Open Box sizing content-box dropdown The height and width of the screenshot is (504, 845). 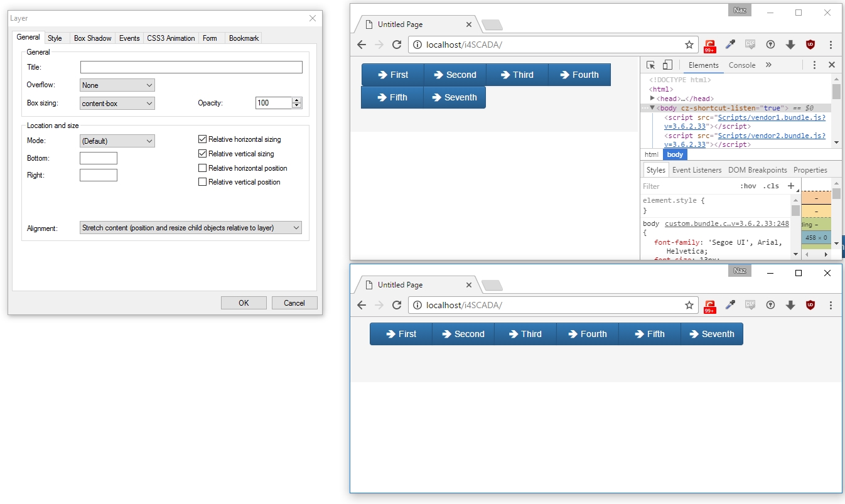(x=117, y=104)
